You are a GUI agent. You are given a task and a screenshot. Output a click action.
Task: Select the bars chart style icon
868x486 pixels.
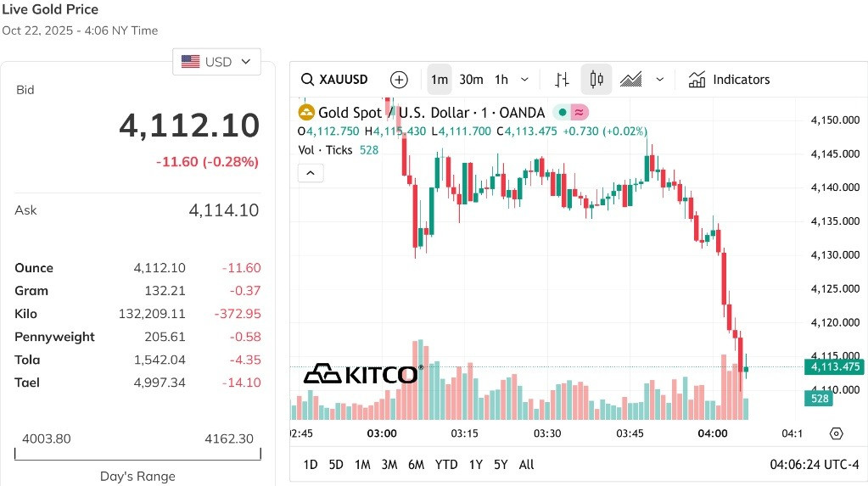click(562, 80)
